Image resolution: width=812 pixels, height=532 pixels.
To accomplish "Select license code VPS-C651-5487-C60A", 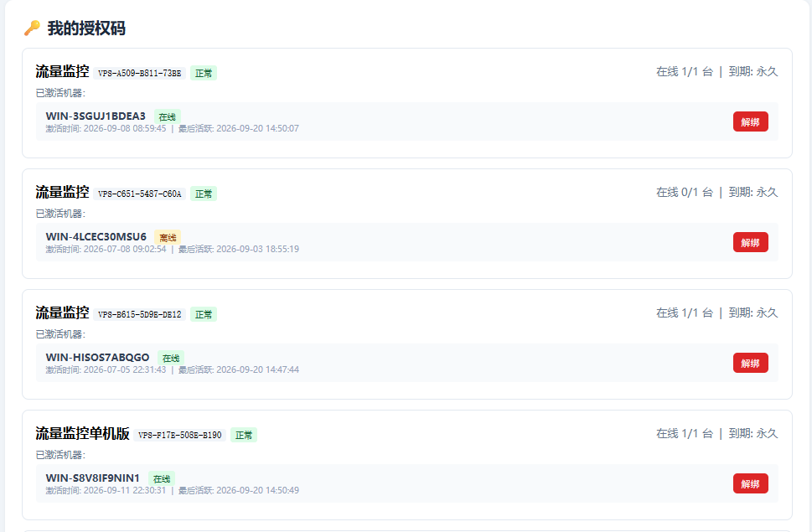I will [140, 194].
